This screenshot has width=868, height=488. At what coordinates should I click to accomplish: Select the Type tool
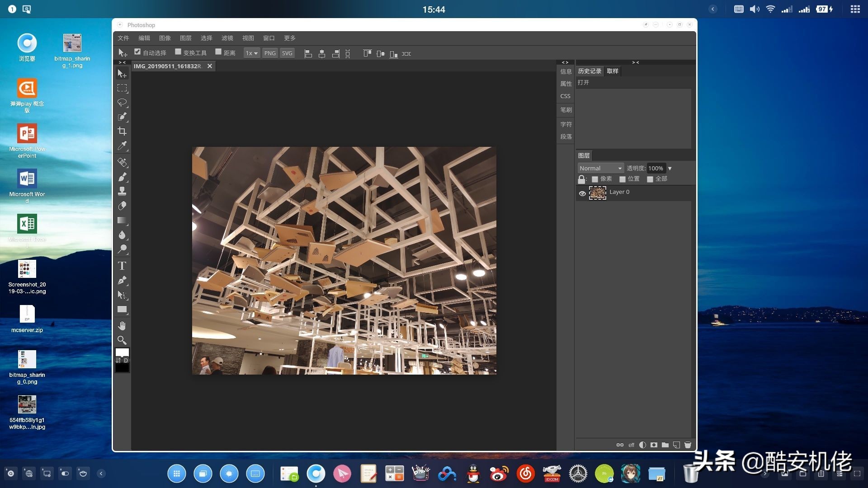(122, 266)
